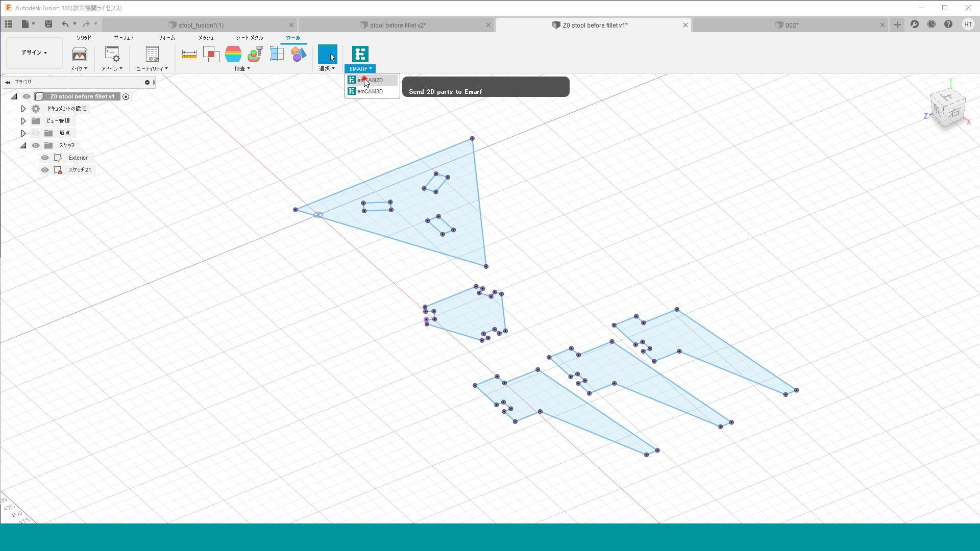Open the Utility (ユーティリティ) icon
980x551 pixels.
pos(152,54)
